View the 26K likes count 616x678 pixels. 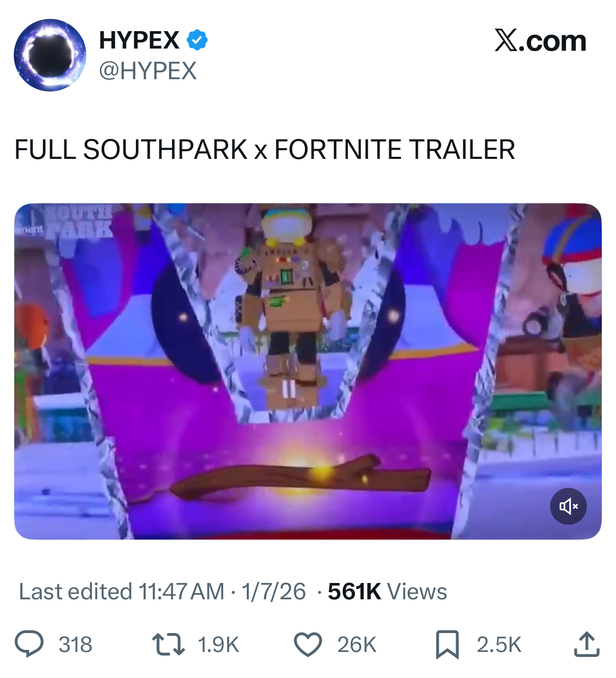[x=357, y=644]
